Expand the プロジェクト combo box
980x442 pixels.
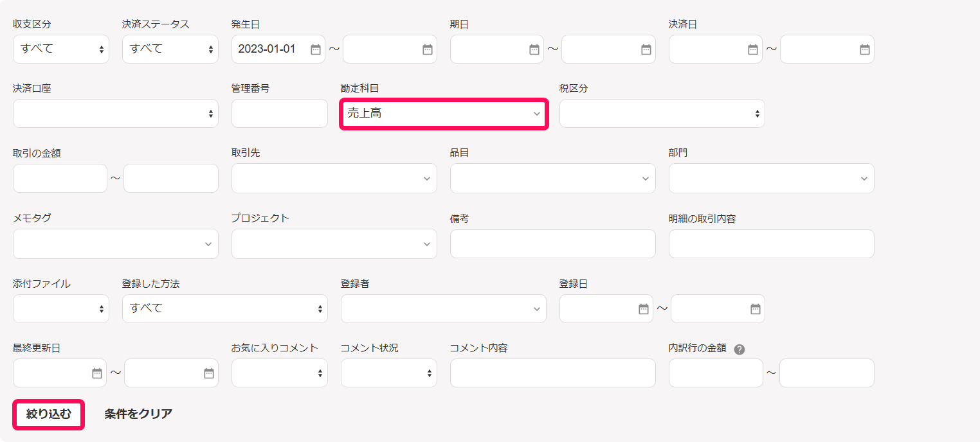click(x=334, y=244)
